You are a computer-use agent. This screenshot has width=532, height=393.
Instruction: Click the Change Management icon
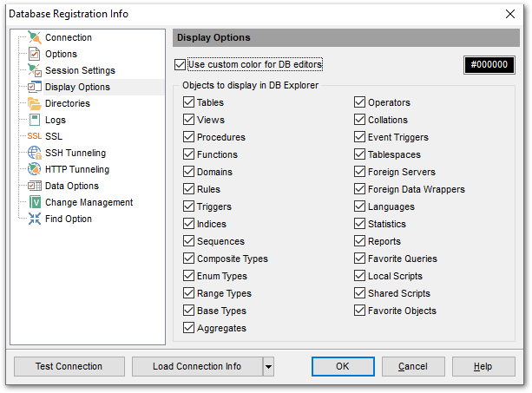pyautogui.click(x=34, y=202)
